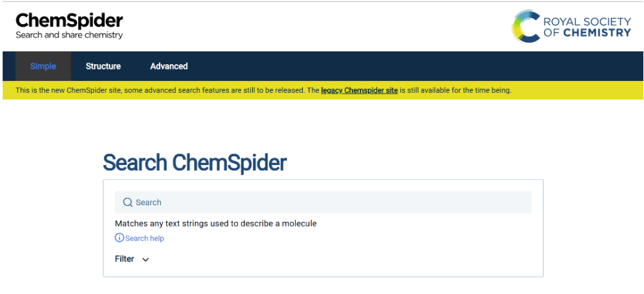Follow the legacy Chemspider site link

point(360,90)
